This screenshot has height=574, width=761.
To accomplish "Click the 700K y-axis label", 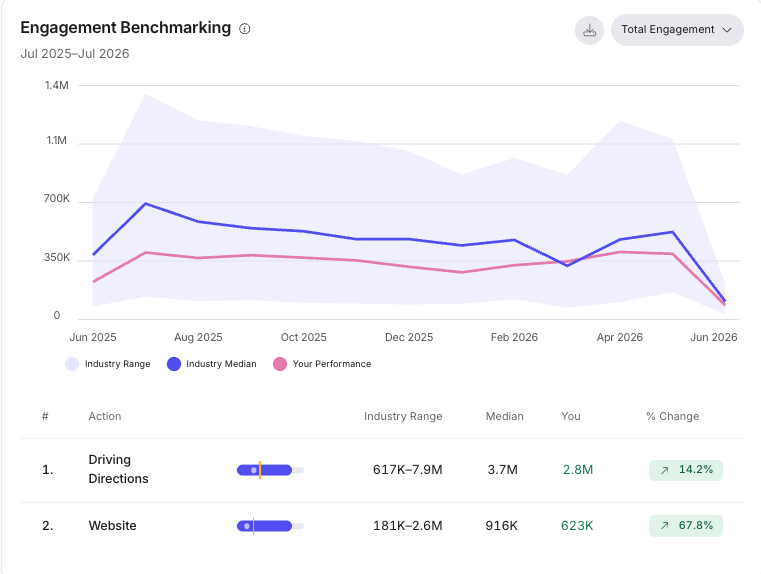I will coord(57,198).
